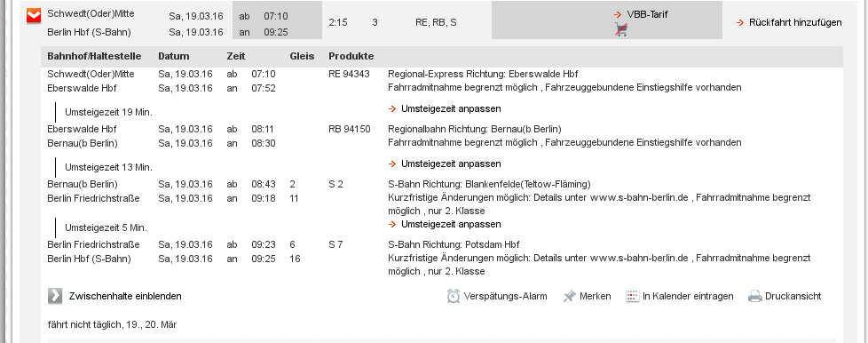This screenshot has height=343, width=868.
Task: Click Umsteigezeit anpassen after Friedrichstraße arrival
Action: pyautogui.click(x=451, y=224)
